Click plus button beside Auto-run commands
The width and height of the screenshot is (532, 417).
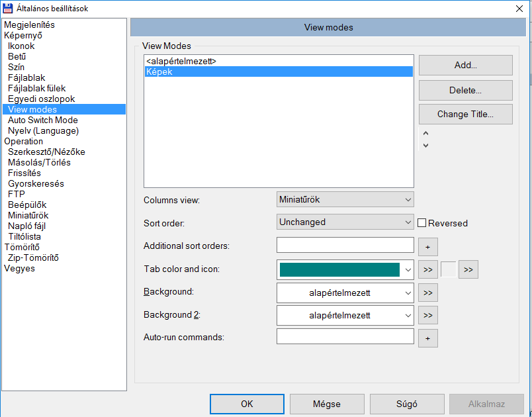point(427,338)
